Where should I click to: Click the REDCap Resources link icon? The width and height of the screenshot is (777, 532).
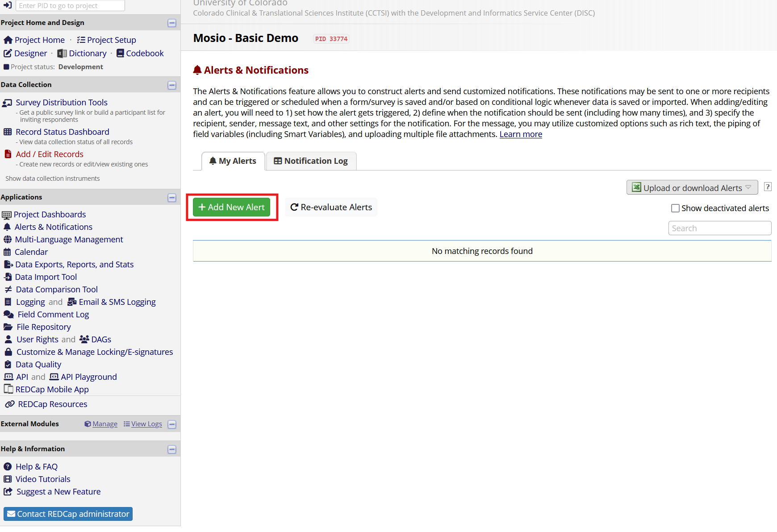coord(10,404)
